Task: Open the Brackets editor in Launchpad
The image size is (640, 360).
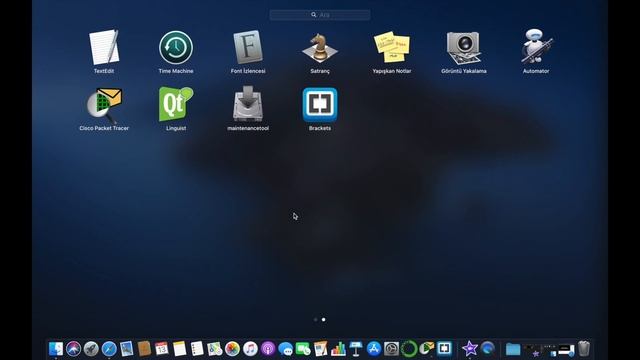Action: pos(320,105)
